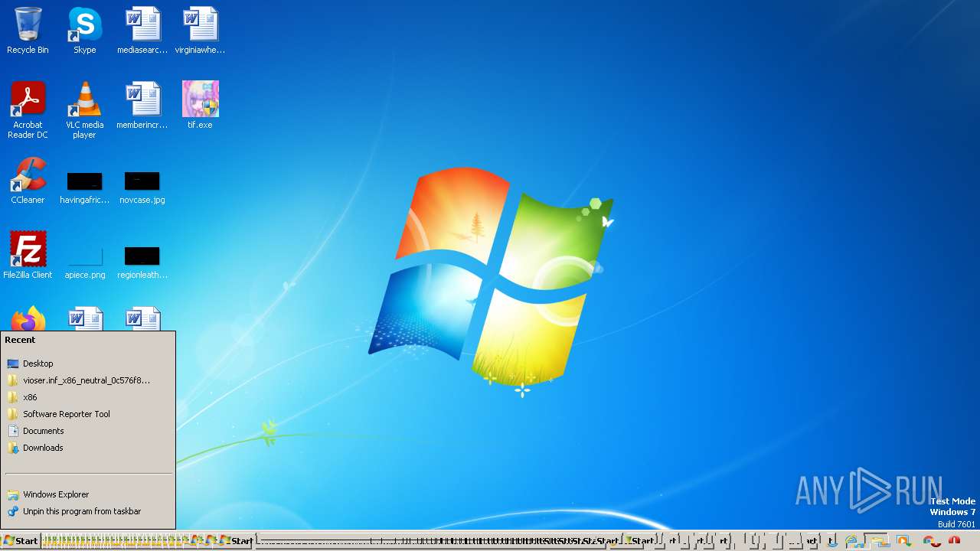The width and height of the screenshot is (980, 551).
Task: Launch FileZilla Client shortcut
Action: (28, 256)
